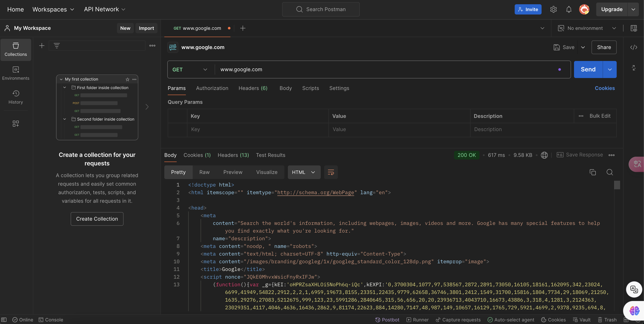Switch to the Authorization tab
644x324 pixels.
pos(212,88)
